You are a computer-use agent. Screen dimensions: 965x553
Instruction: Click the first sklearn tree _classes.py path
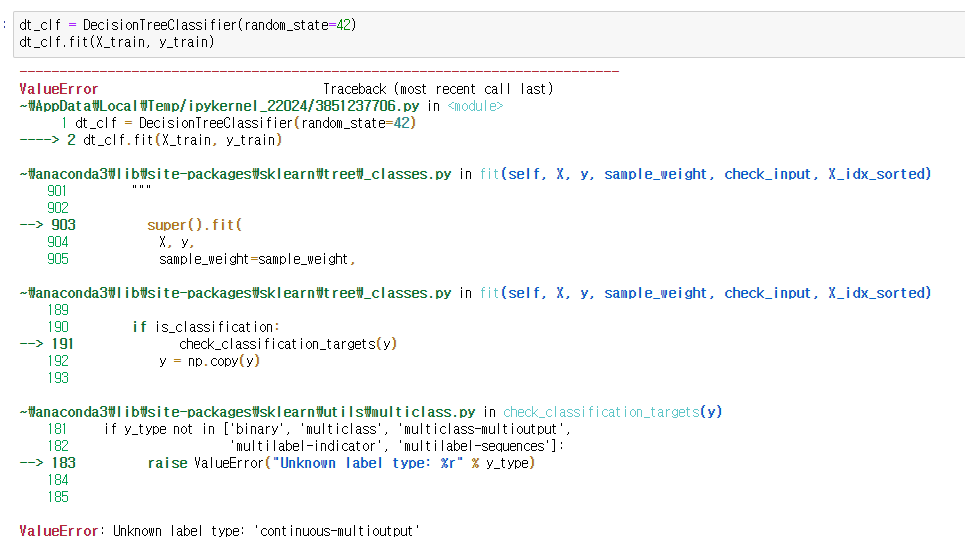point(235,174)
